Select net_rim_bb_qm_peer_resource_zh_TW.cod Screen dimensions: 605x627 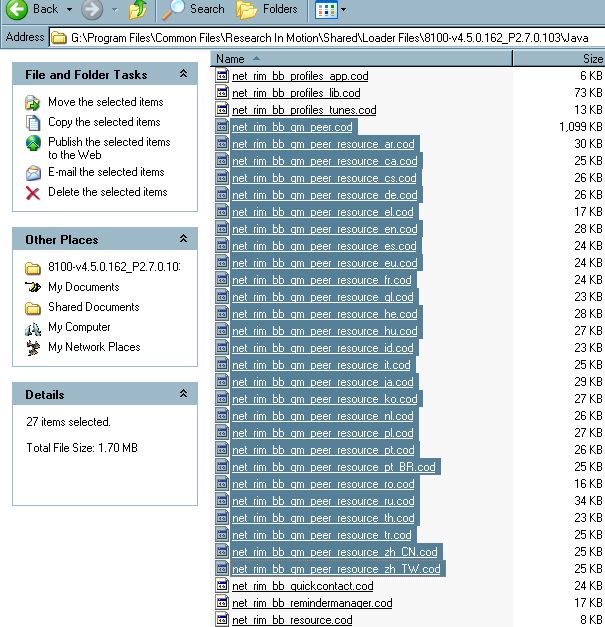click(x=336, y=569)
